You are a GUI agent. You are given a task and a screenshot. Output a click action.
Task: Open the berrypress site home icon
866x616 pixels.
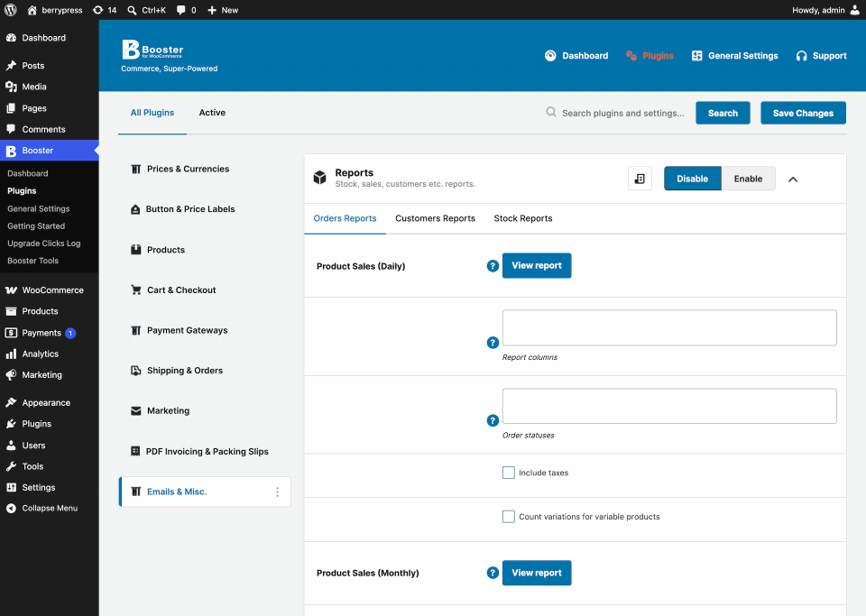32,10
